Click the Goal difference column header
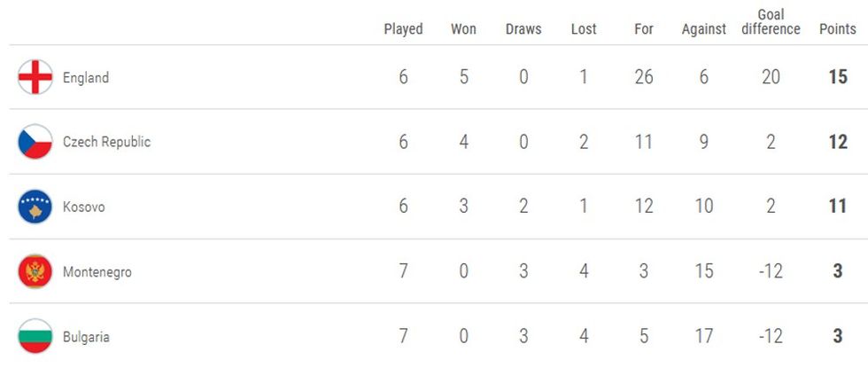The image size is (868, 383). coord(771,22)
